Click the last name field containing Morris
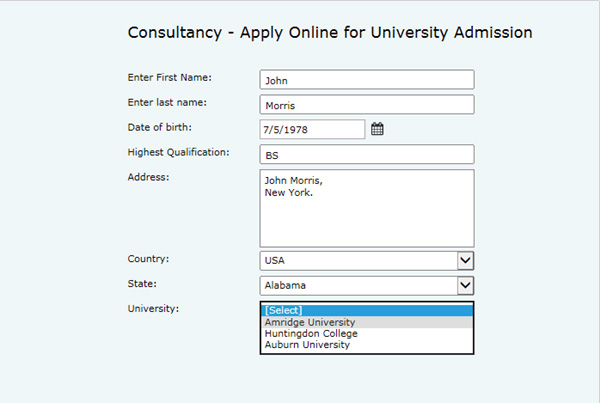The image size is (600, 403). click(367, 104)
